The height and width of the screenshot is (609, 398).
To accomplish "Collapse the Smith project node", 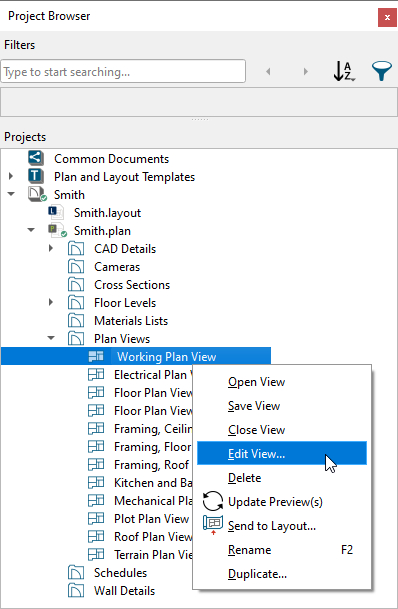I will 11,194.
